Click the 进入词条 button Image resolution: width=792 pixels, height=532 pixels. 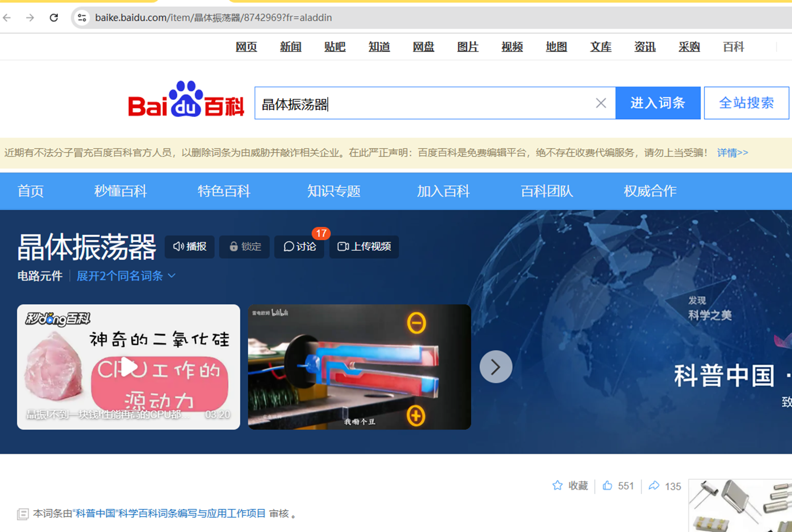(x=658, y=103)
